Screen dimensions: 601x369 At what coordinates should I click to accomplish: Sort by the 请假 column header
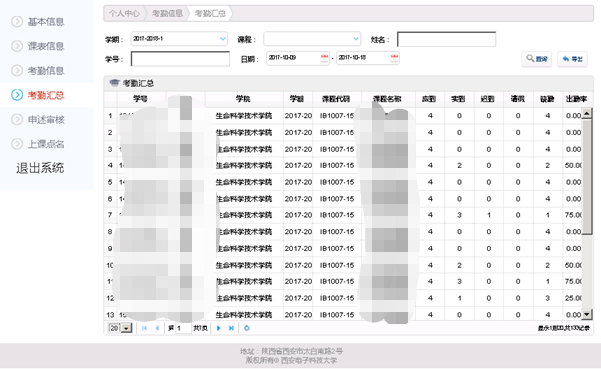click(517, 99)
